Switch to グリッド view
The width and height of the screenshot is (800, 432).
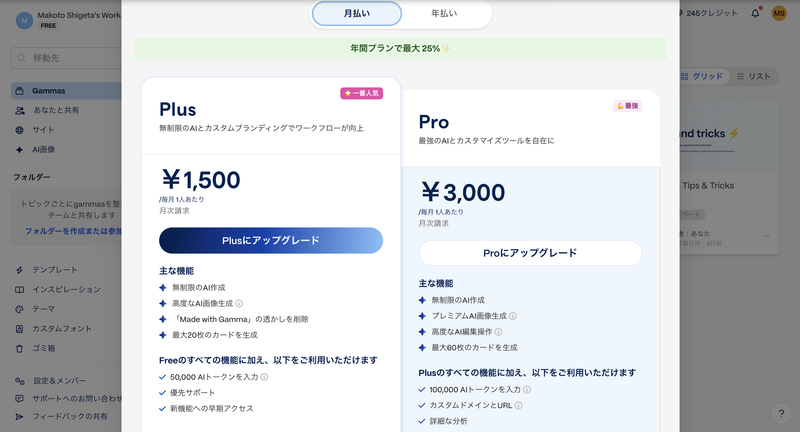pos(702,77)
